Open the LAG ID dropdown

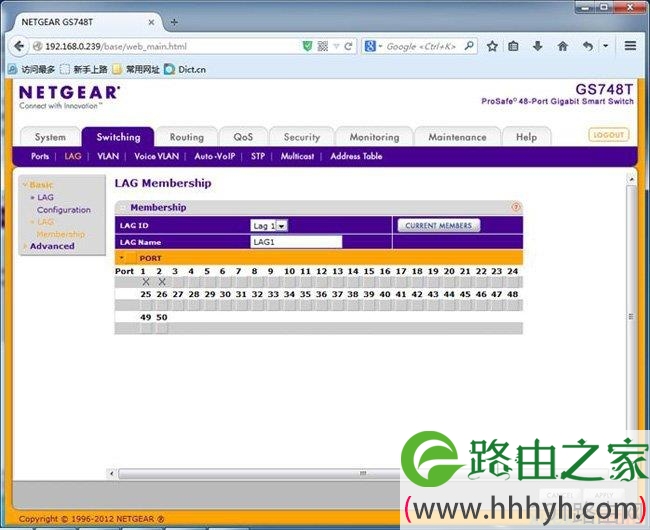269,226
